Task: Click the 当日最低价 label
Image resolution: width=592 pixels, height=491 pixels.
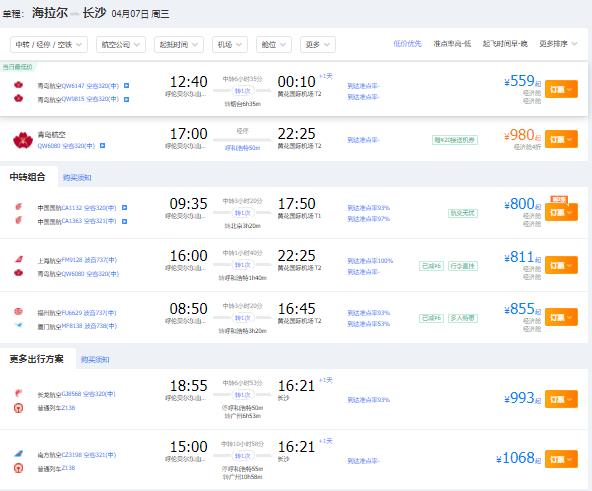Action: pos(17,67)
